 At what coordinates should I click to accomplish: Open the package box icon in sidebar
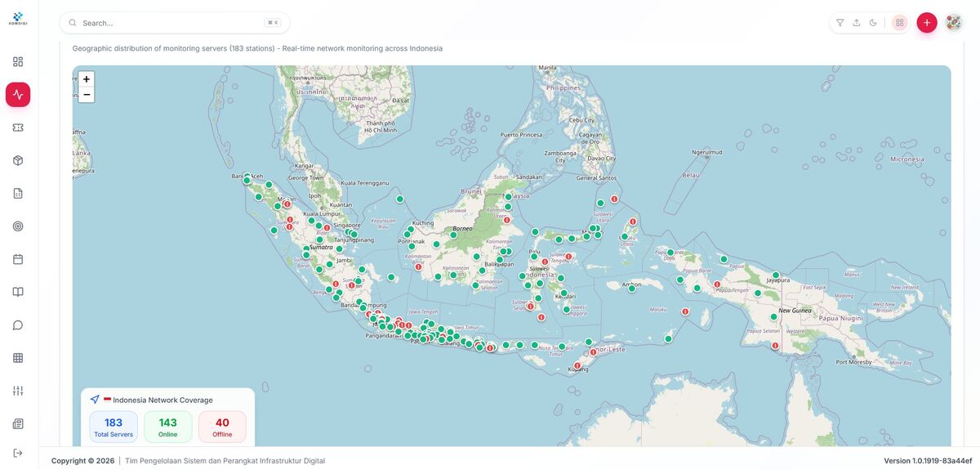click(x=18, y=160)
